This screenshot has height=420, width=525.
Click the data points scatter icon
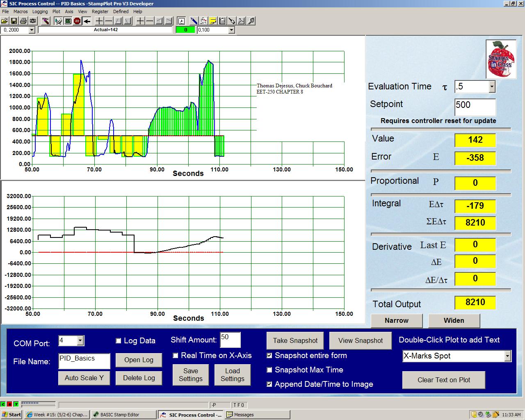click(x=203, y=21)
